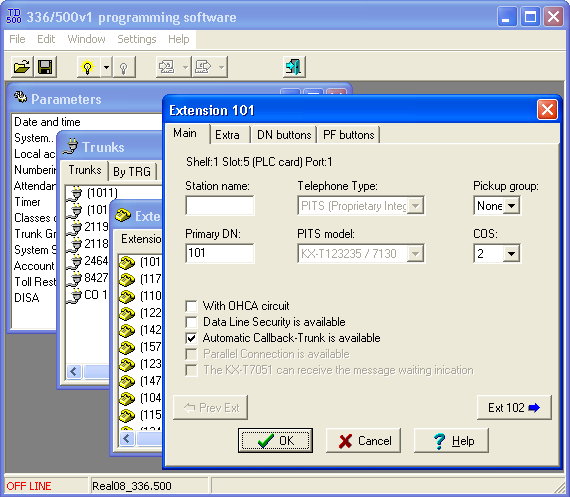Enable the With OHCA circuit checkbox
The image size is (570, 497).
[191, 306]
